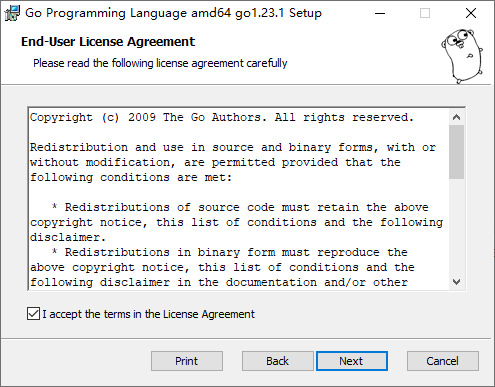495x387 pixels.
Task: Click the I accept the terms label
Action: (x=148, y=314)
